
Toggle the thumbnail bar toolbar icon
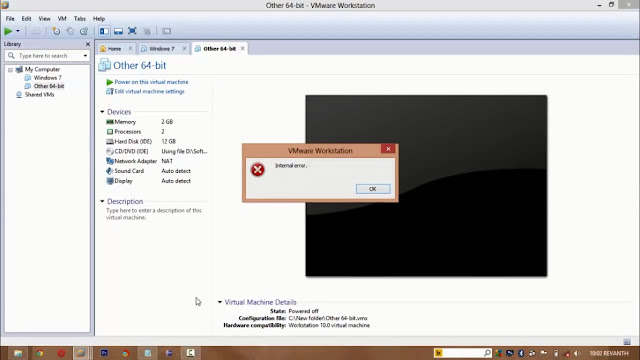(118, 31)
